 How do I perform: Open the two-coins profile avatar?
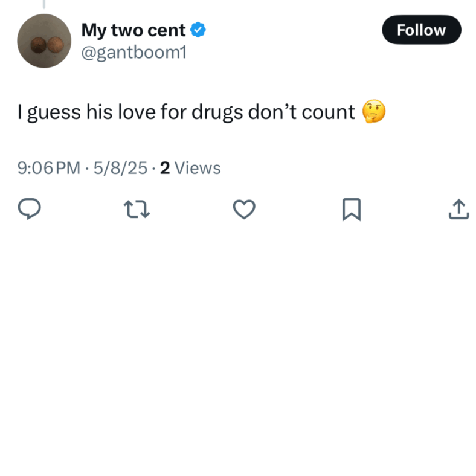coord(44,41)
